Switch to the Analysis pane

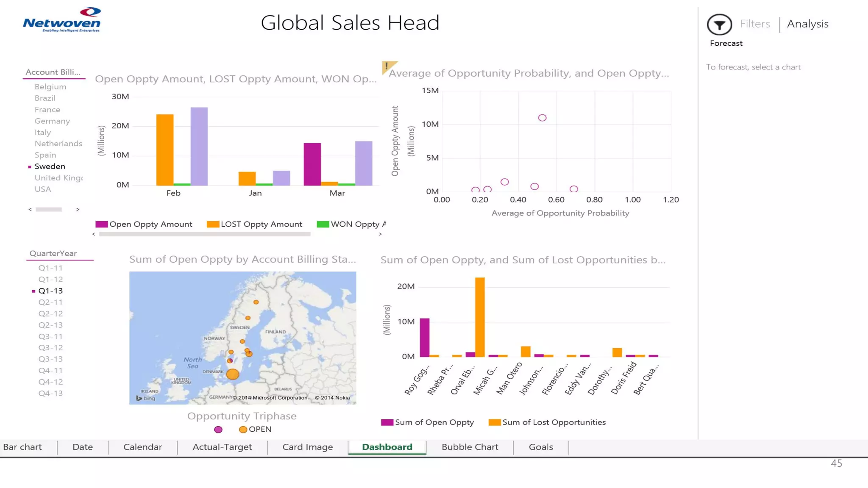(x=807, y=24)
